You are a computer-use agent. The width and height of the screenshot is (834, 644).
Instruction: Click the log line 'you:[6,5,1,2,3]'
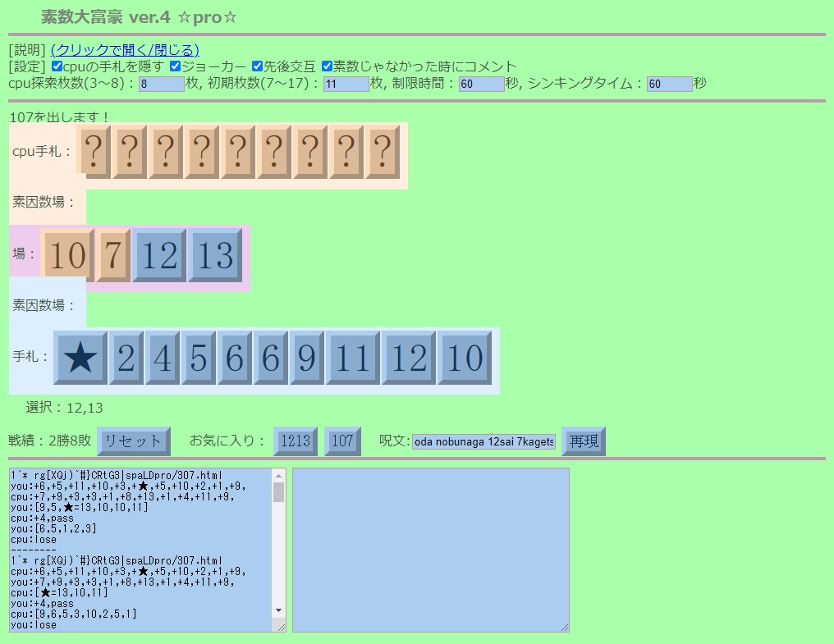coord(53,528)
